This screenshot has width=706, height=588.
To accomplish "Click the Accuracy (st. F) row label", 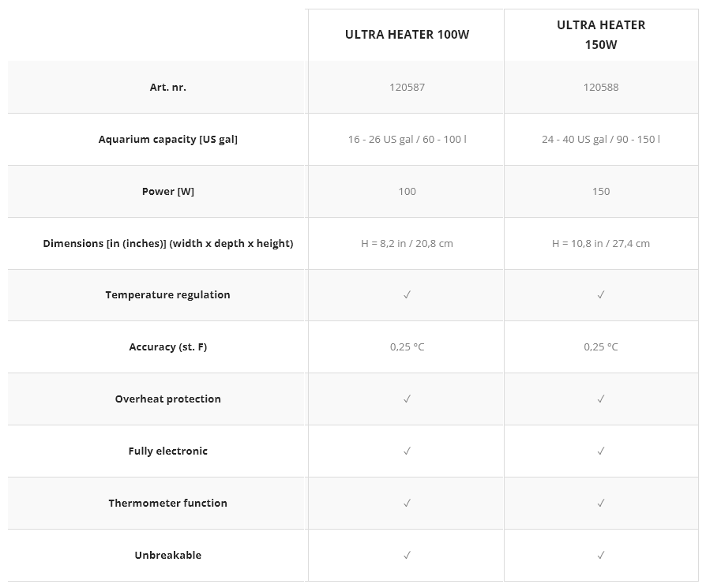I will [x=168, y=346].
